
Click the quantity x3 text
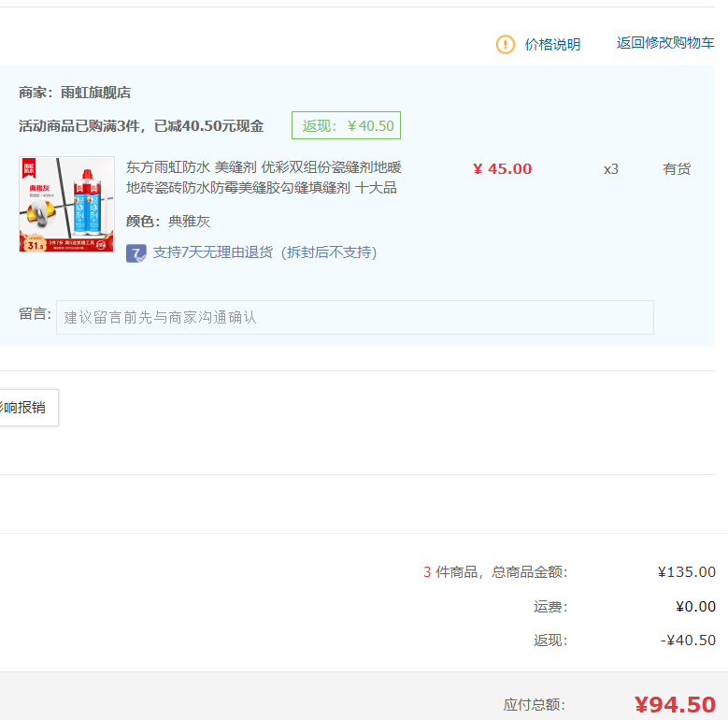point(610,169)
